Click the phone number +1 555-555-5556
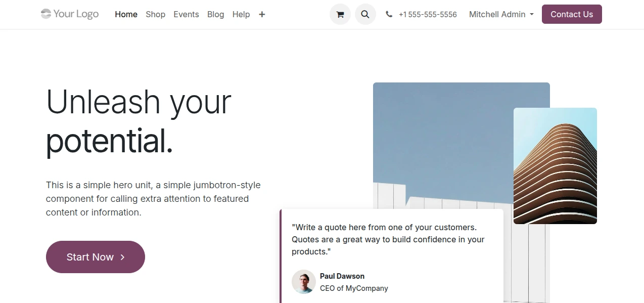Screen dimensions: 644x303 427,15
